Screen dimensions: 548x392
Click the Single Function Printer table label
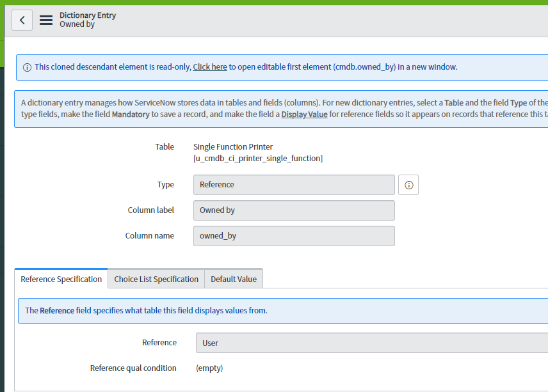[233, 146]
